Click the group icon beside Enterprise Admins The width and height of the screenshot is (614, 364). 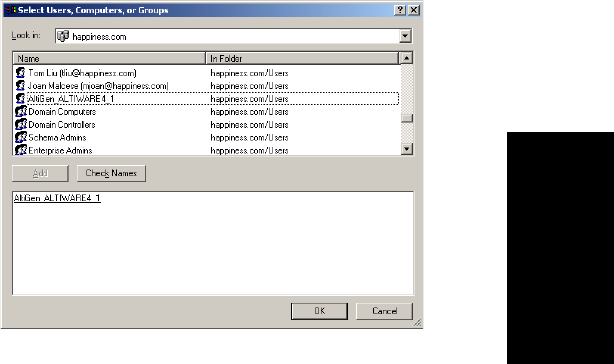pyautogui.click(x=21, y=150)
